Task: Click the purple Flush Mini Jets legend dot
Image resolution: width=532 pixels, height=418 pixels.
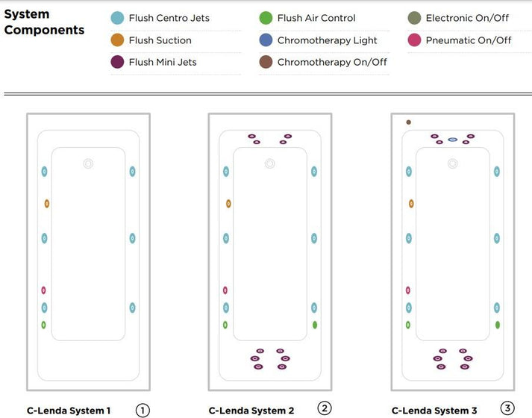Action: (x=117, y=62)
